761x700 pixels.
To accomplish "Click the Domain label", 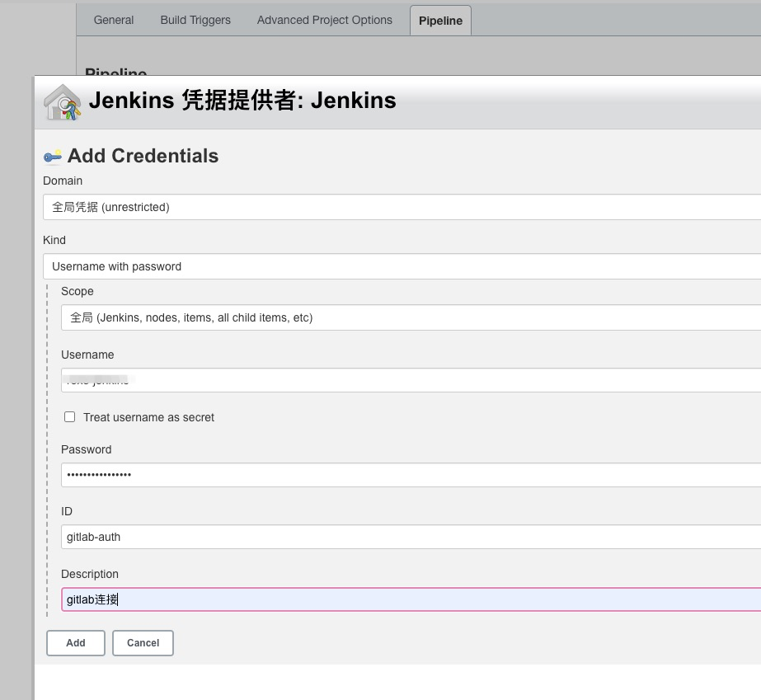I will (x=63, y=181).
